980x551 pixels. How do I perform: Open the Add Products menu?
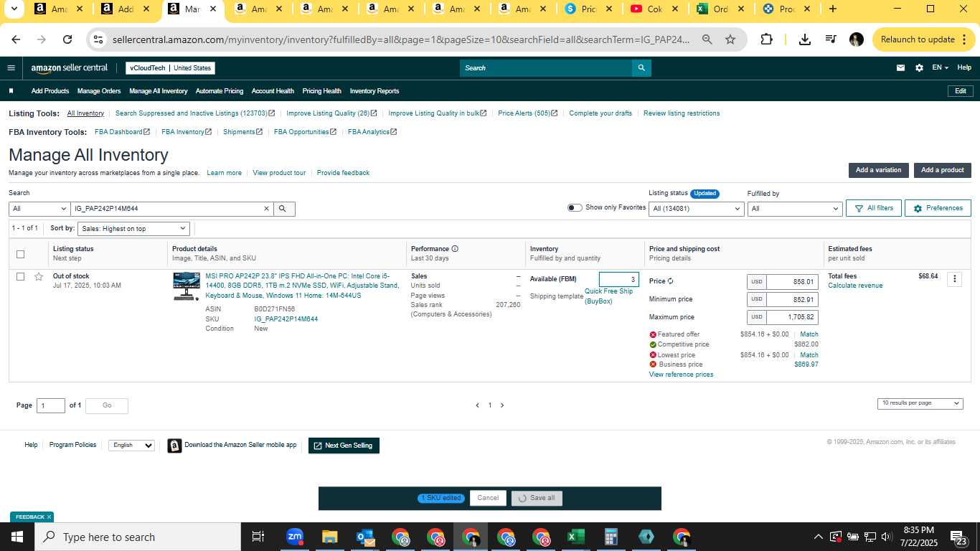click(x=50, y=91)
